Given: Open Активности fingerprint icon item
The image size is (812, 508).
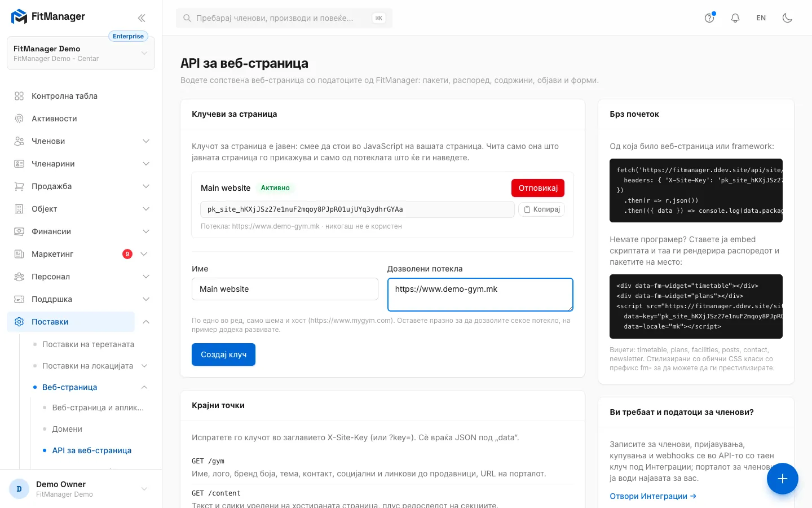Looking at the screenshot, I should pyautogui.click(x=19, y=119).
